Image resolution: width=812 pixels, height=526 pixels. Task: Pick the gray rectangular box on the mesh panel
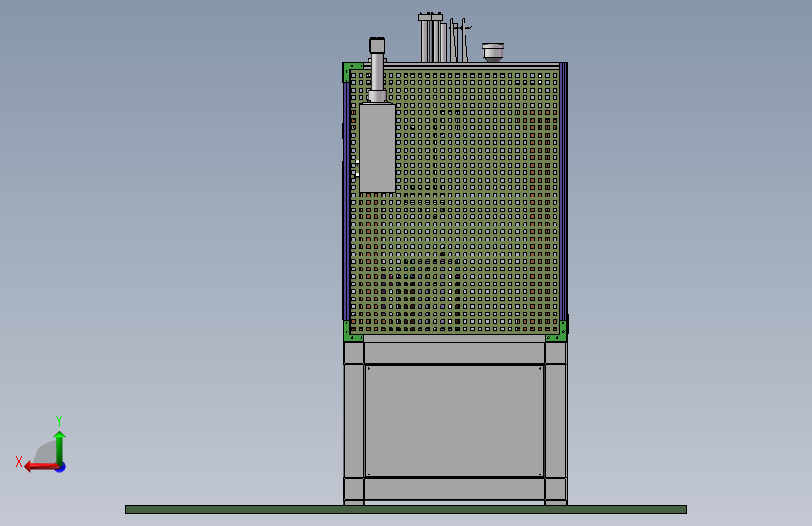pos(377,148)
